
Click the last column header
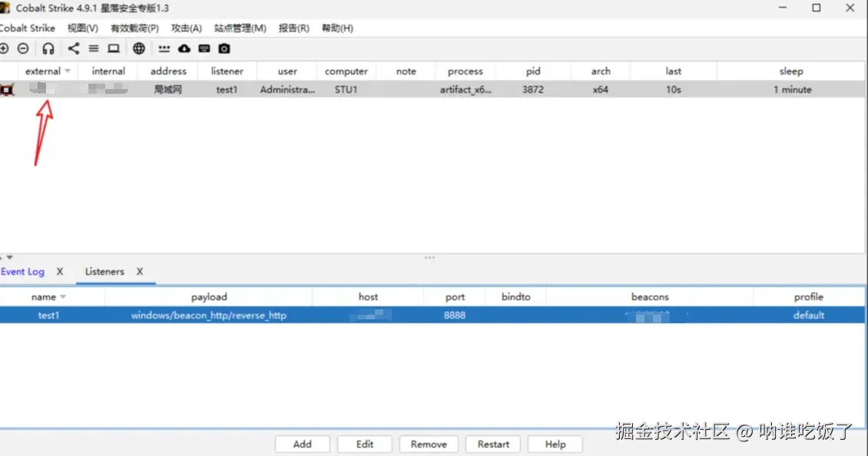(x=674, y=71)
